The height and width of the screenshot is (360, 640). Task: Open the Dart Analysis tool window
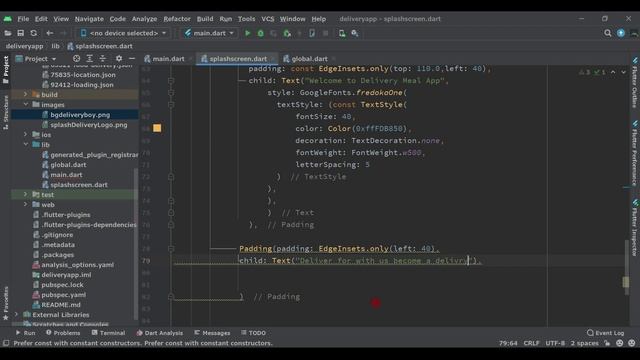pos(160,333)
